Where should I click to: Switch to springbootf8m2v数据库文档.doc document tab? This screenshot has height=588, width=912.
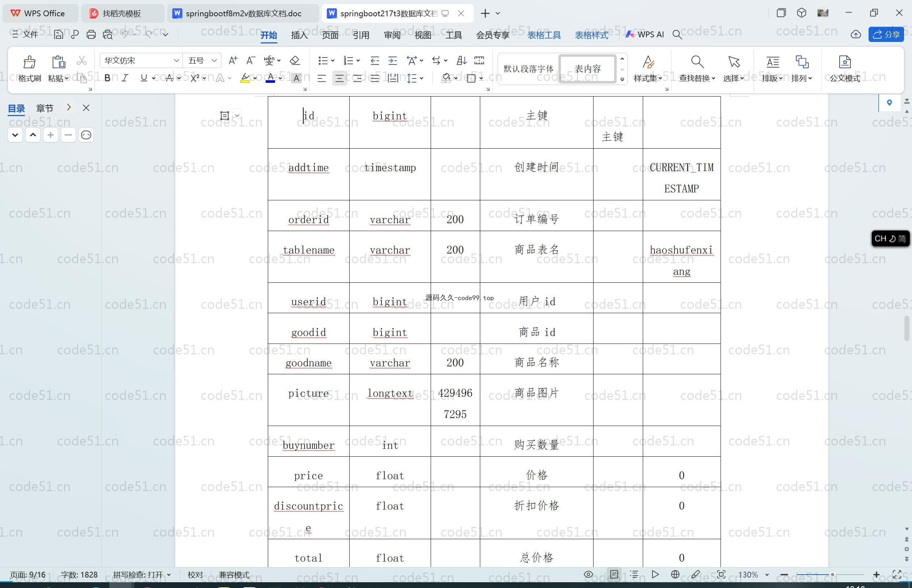pos(243,13)
